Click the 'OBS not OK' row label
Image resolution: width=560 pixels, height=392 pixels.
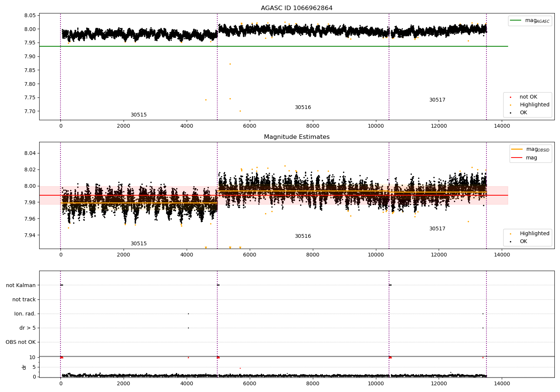(21, 342)
